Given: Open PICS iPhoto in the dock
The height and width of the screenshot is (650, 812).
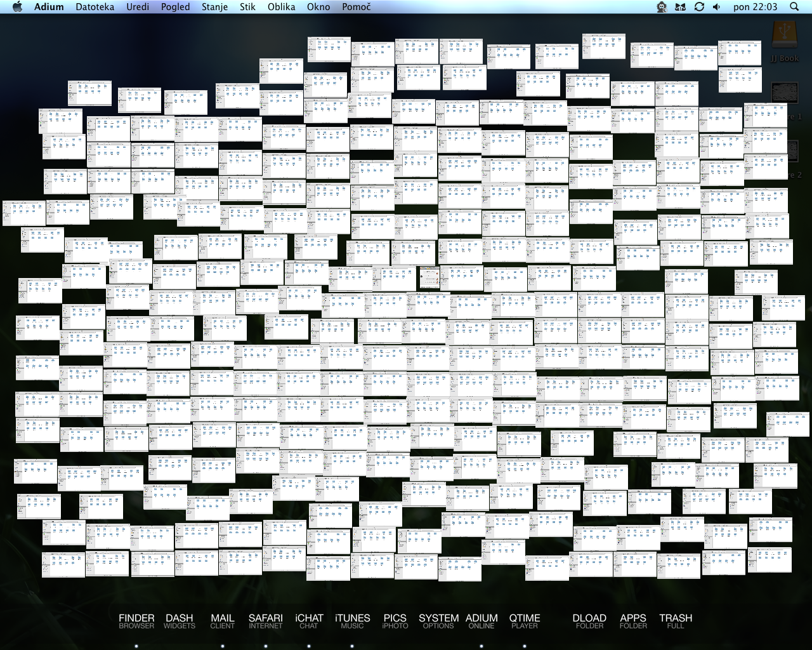Looking at the screenshot, I should (x=395, y=621).
